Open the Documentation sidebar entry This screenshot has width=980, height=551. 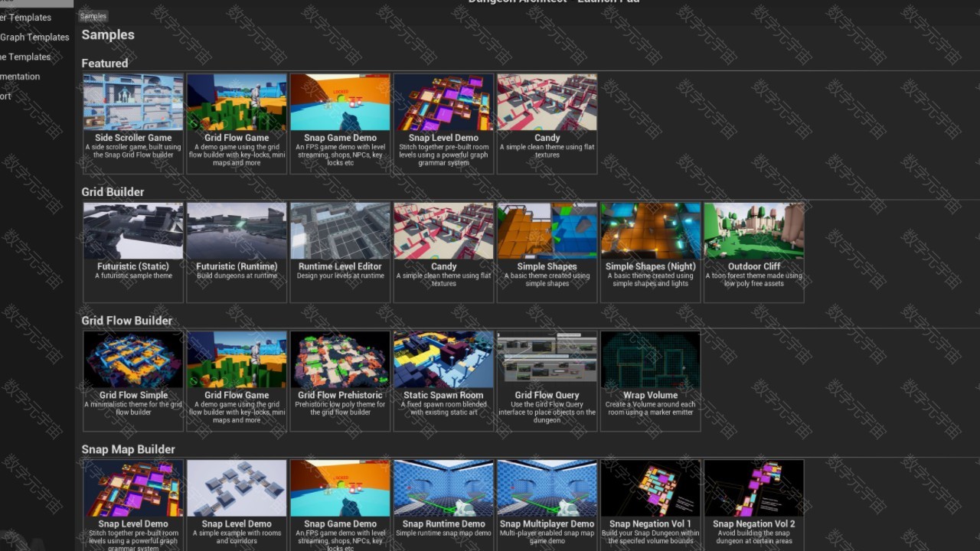pos(20,77)
